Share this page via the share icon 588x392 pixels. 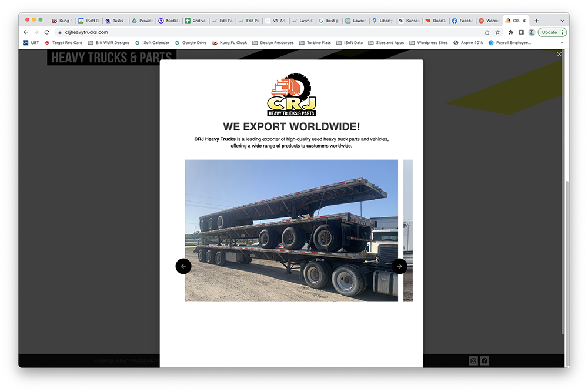coord(487,32)
